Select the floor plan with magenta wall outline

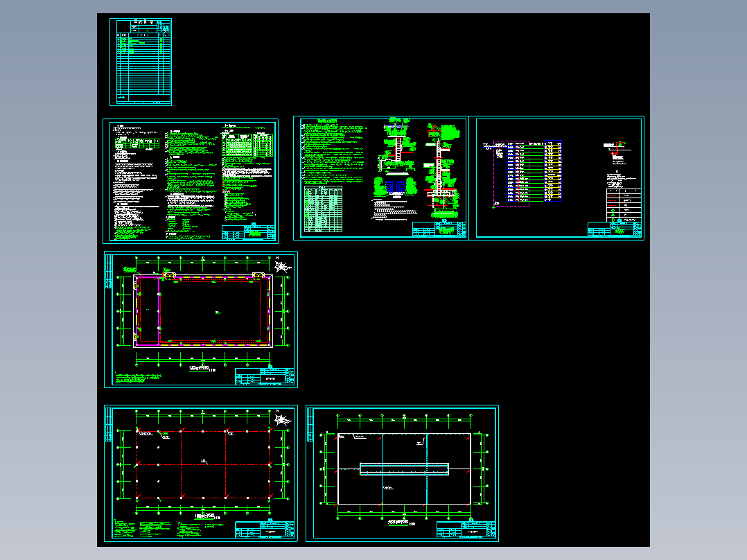201,320
